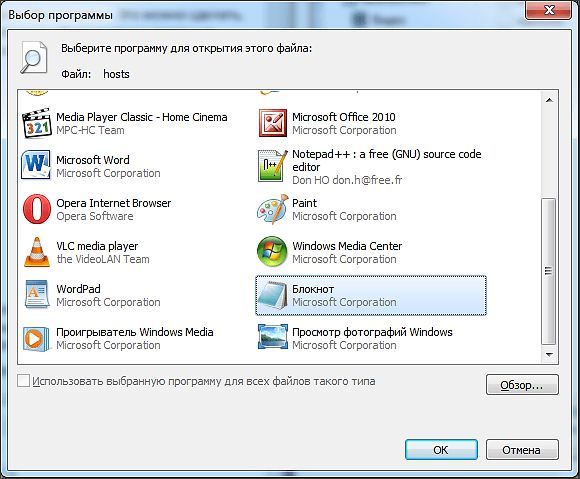Click 'Microsoft Office 2010' label

[x=344, y=117]
